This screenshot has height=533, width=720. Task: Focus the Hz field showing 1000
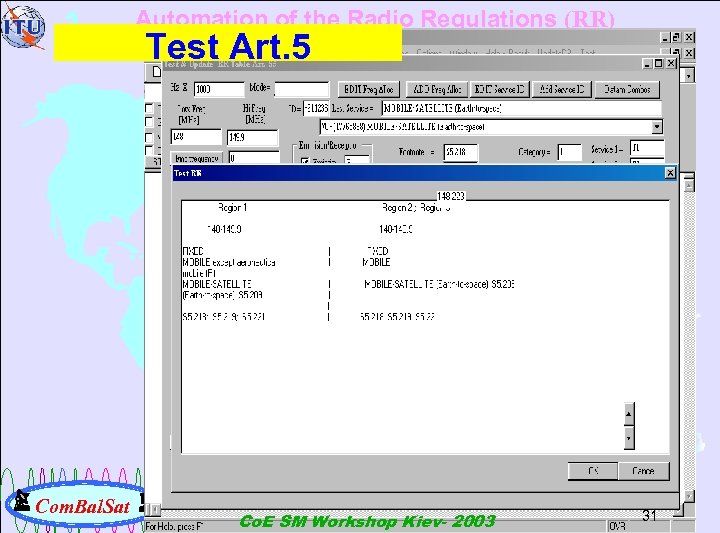tap(219, 89)
